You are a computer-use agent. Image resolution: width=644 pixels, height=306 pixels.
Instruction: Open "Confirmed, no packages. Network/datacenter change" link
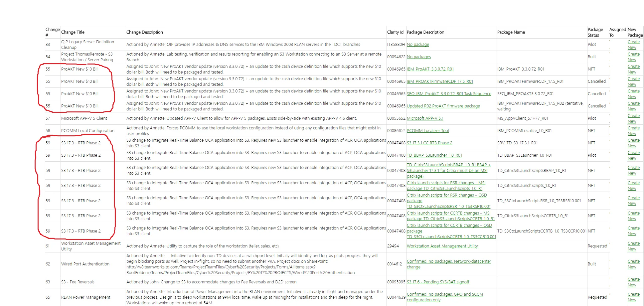pyautogui.click(x=449, y=264)
